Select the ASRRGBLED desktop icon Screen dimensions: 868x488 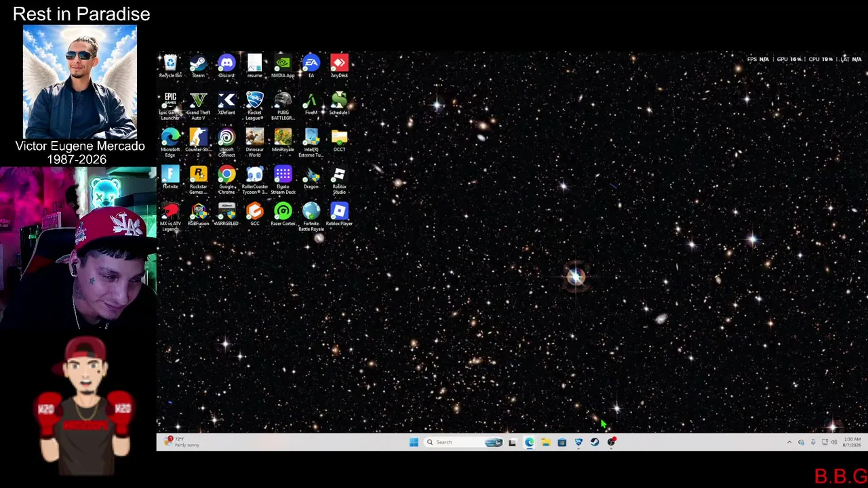pyautogui.click(x=226, y=215)
